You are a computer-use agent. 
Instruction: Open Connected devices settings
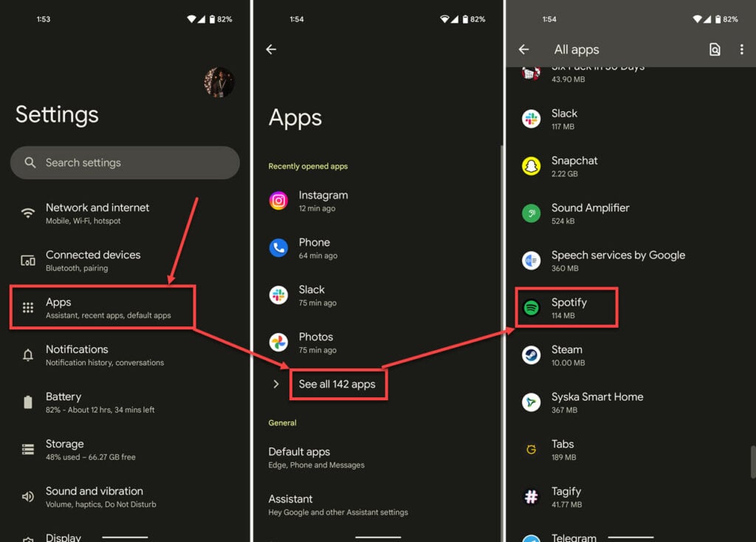125,261
